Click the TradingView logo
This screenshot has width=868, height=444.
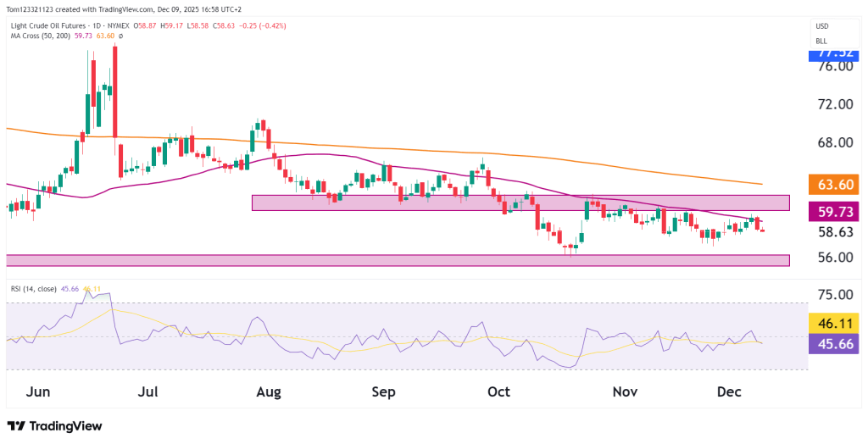(54, 425)
